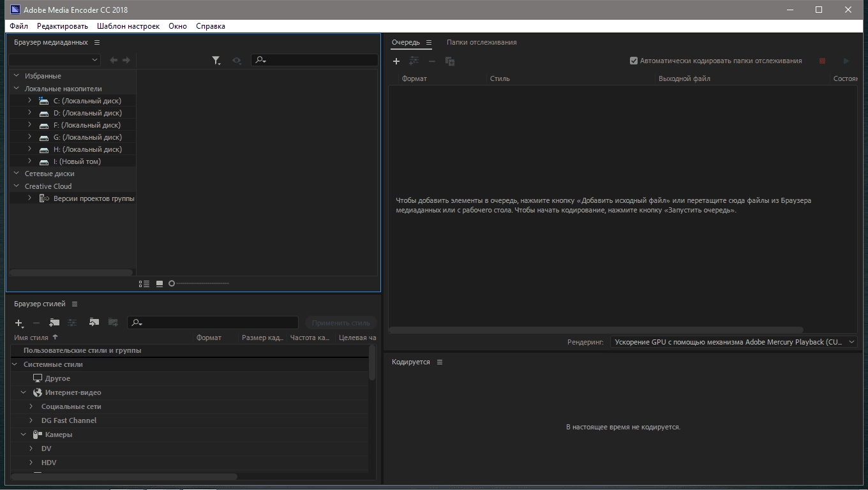The width and height of the screenshot is (868, 490).
Task: Collapse the Интернет-видео group
Action: pos(24,392)
